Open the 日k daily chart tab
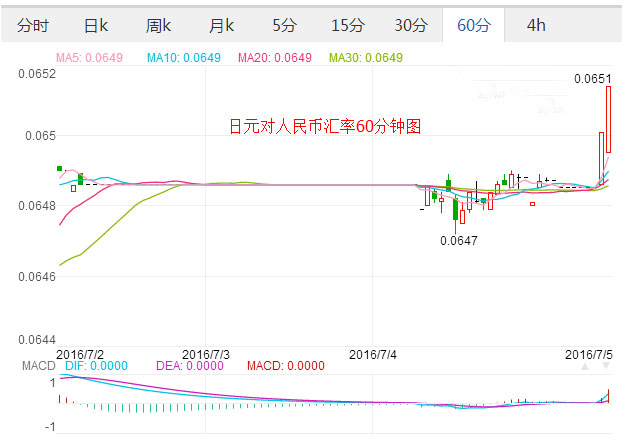The width and height of the screenshot is (622, 435). point(96,25)
